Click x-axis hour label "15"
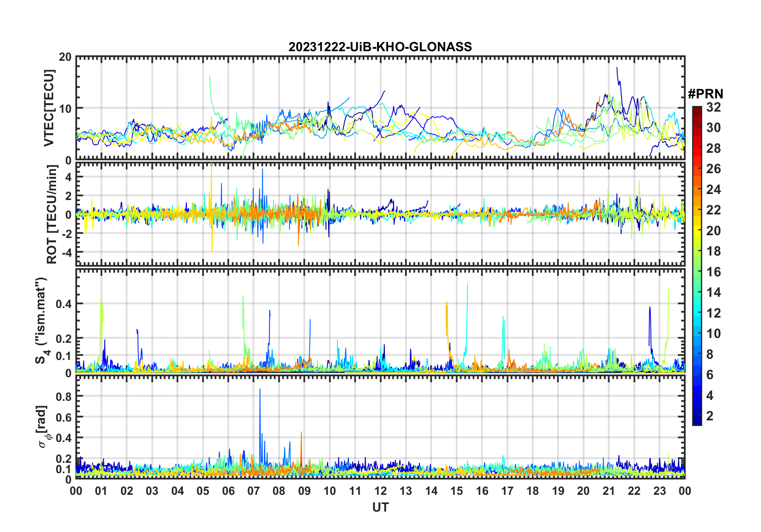The image size is (761, 532). click(457, 491)
